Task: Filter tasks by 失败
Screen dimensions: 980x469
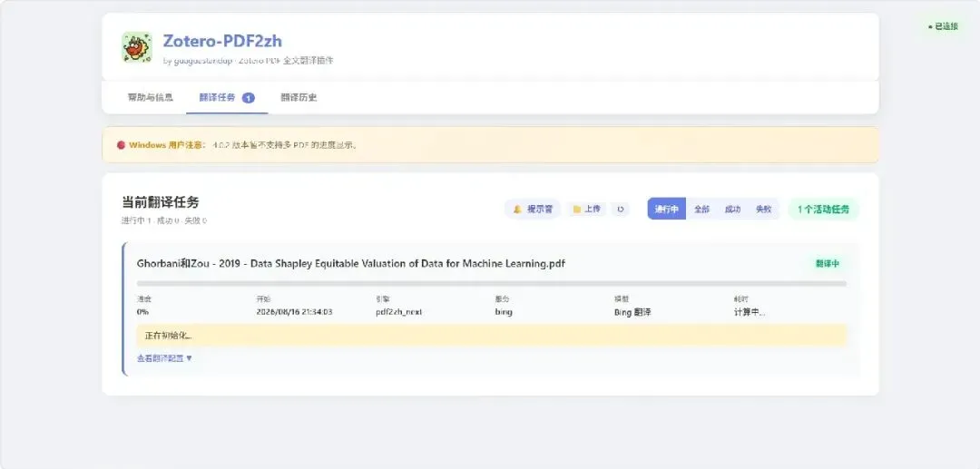Action: 764,210
